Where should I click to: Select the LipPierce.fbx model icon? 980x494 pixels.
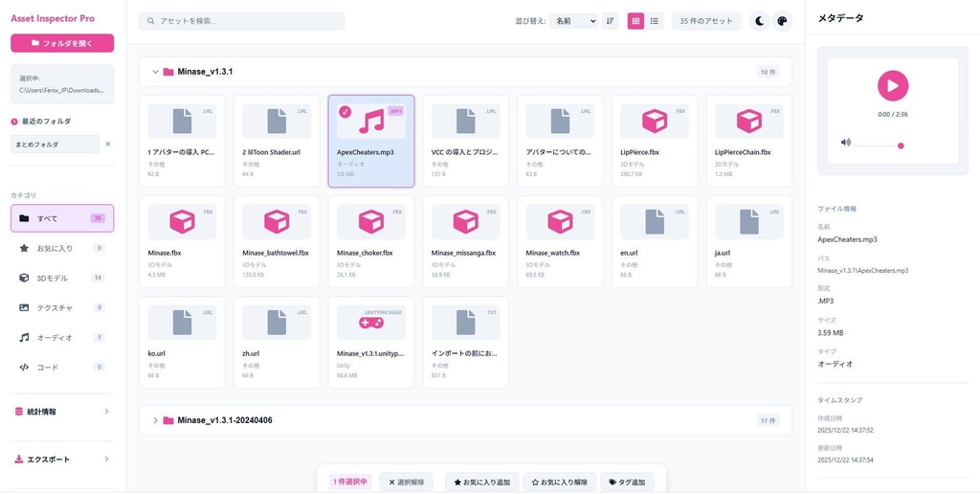pyautogui.click(x=655, y=121)
